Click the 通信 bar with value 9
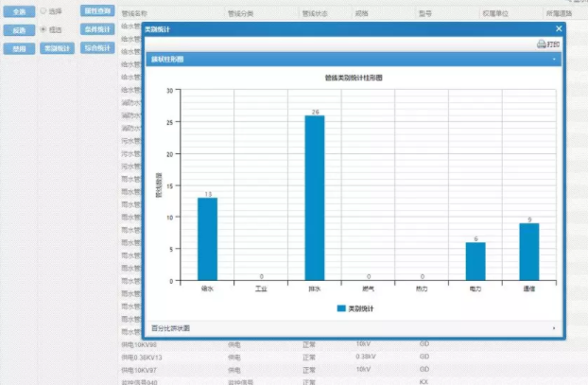The image size is (588, 385). click(x=528, y=252)
